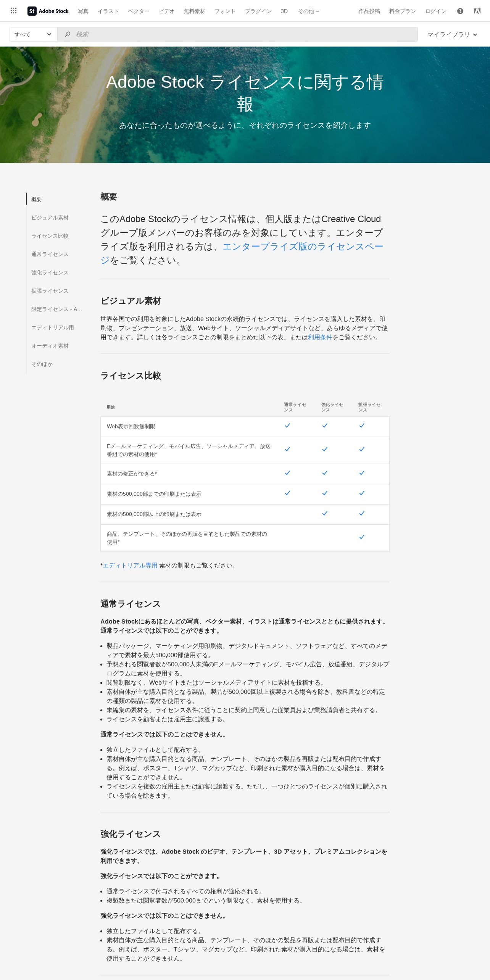Click the ライセンス比較 section heading

click(131, 376)
